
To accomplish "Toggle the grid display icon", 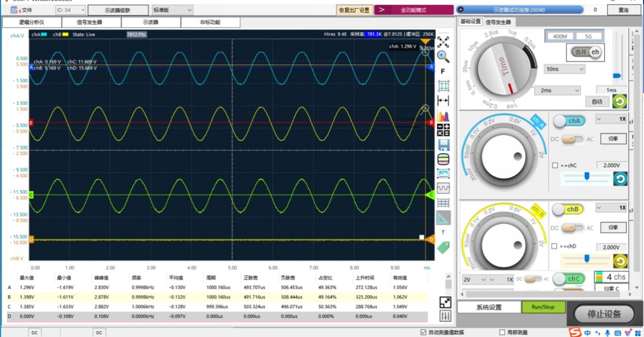I will [443, 86].
